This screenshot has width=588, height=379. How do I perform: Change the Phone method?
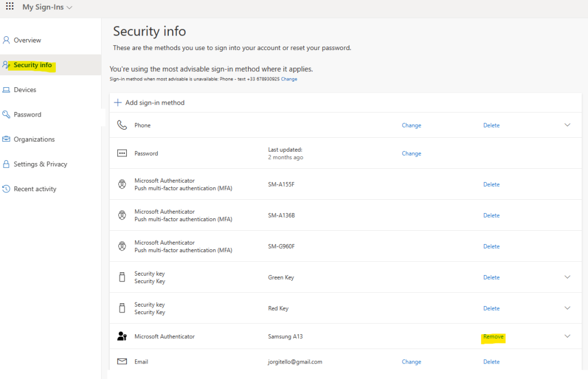[411, 125]
